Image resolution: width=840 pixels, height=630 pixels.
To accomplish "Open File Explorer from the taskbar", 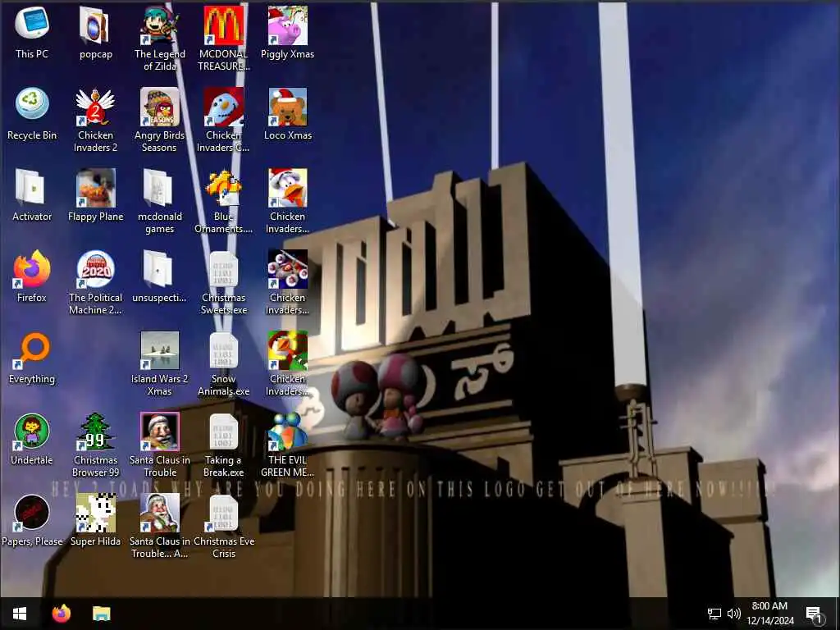I will click(x=101, y=614).
